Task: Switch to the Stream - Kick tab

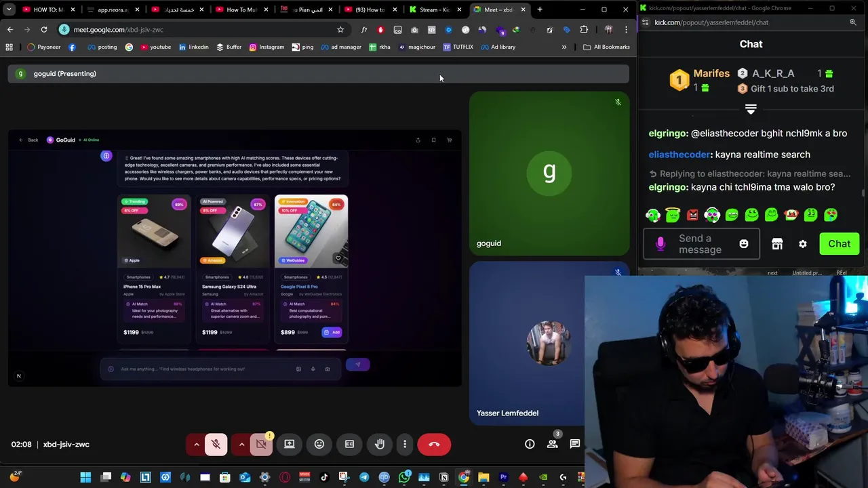Action: (x=434, y=9)
